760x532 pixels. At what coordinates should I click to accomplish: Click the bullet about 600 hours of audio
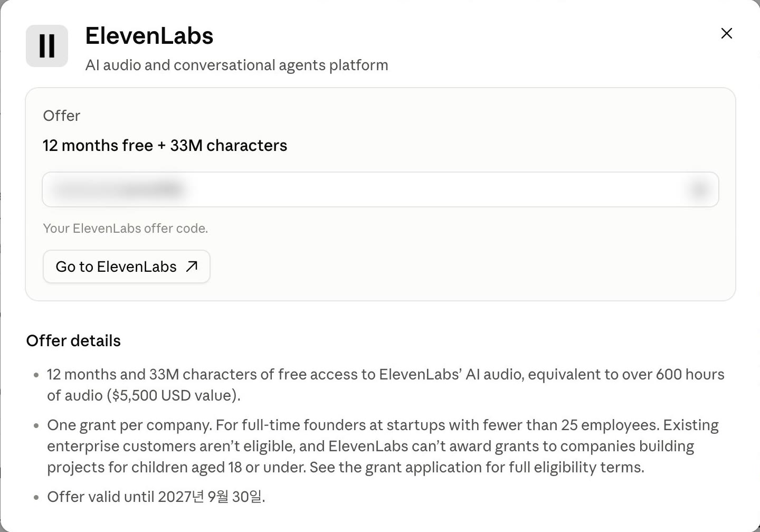386,385
